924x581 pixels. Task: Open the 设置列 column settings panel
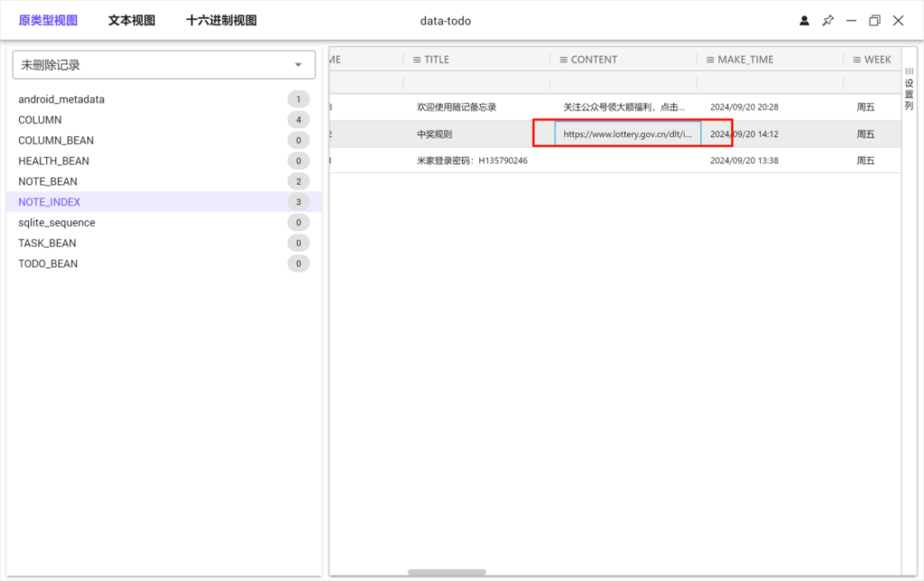[909, 90]
